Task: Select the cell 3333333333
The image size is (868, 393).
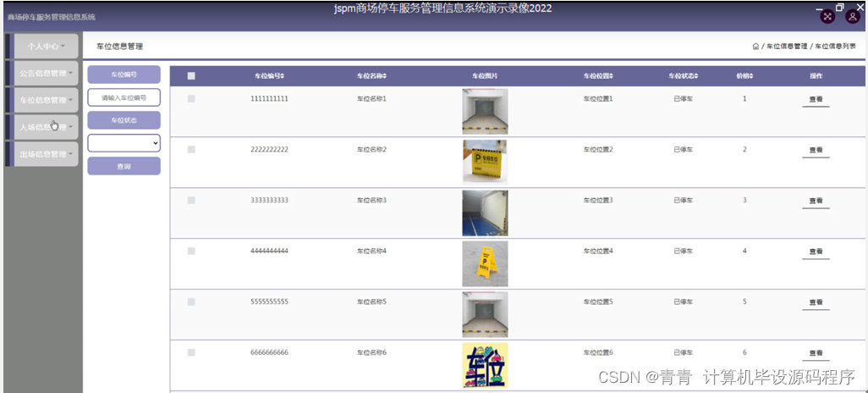Action: click(x=269, y=200)
